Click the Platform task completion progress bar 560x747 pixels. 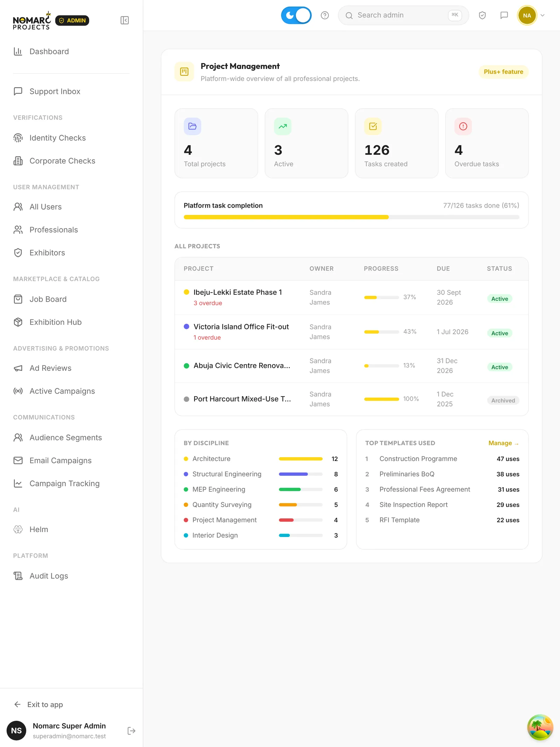(351, 217)
